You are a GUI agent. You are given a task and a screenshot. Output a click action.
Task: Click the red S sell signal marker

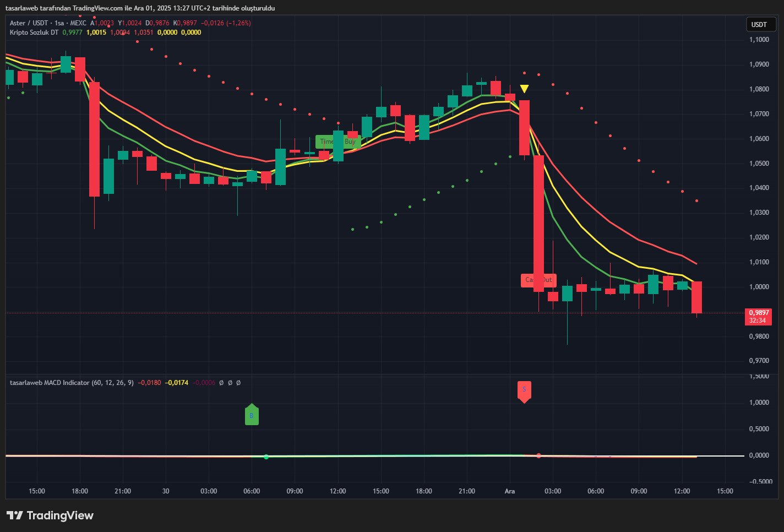click(x=524, y=390)
